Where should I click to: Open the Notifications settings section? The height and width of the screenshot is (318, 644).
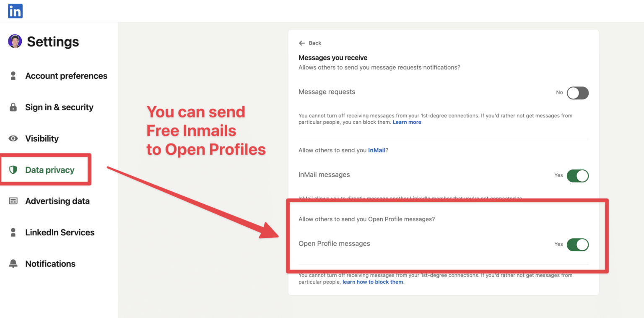[50, 263]
